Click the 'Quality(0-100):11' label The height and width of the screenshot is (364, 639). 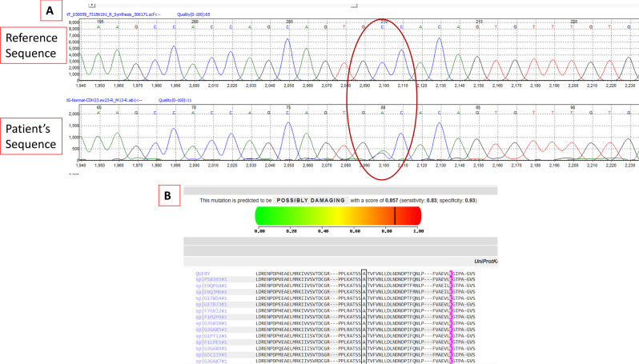coord(175,100)
